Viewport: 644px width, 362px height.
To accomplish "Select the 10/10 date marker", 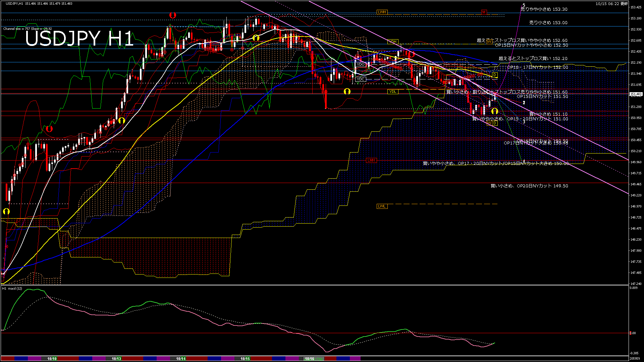I will [x=52, y=359].
